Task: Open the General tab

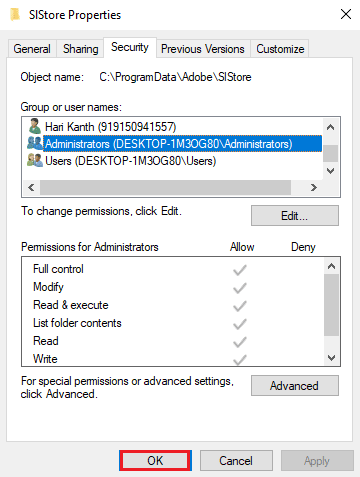Action: (32, 49)
